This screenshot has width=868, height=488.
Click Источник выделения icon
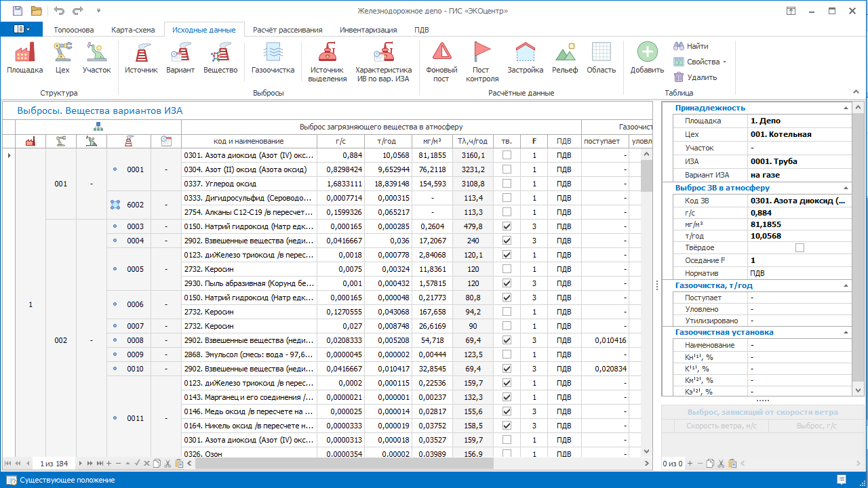pos(328,62)
